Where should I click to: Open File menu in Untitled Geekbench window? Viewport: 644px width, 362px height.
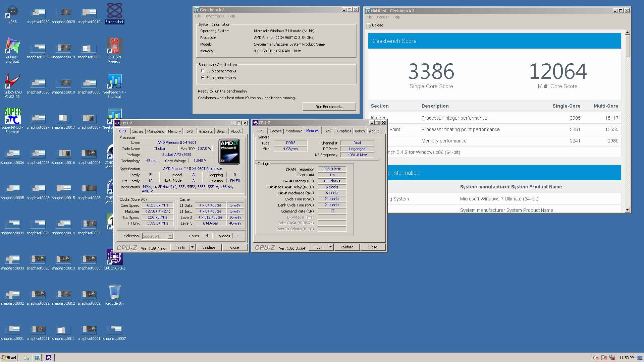tap(369, 17)
